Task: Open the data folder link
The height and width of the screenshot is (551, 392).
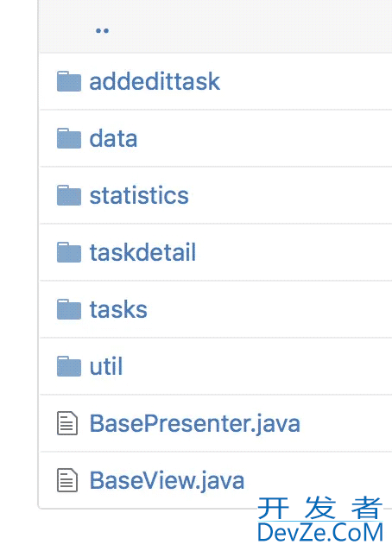Action: (x=113, y=138)
